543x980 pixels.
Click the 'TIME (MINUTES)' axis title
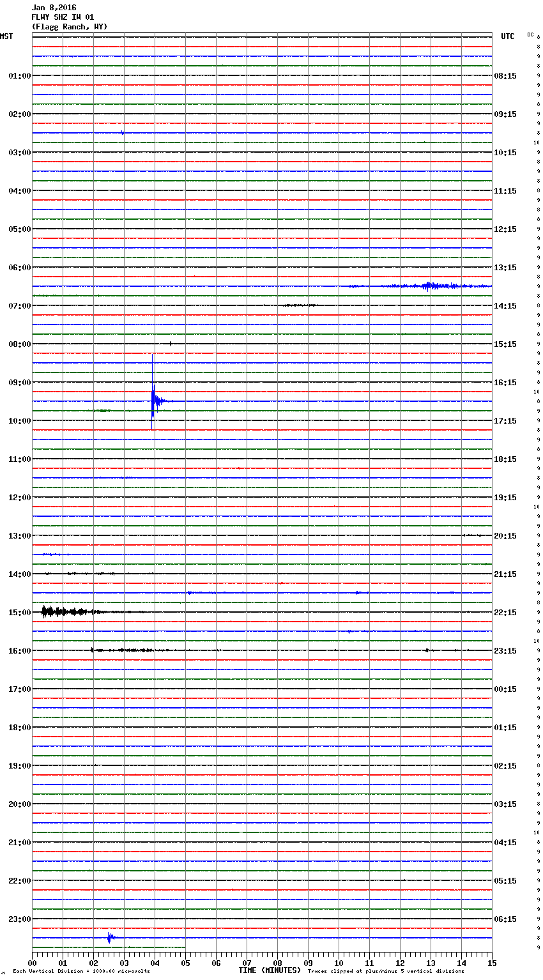[270, 970]
